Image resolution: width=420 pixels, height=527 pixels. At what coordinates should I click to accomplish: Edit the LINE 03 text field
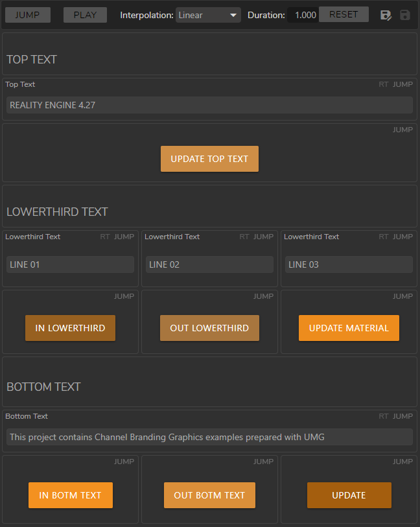pyautogui.click(x=349, y=264)
